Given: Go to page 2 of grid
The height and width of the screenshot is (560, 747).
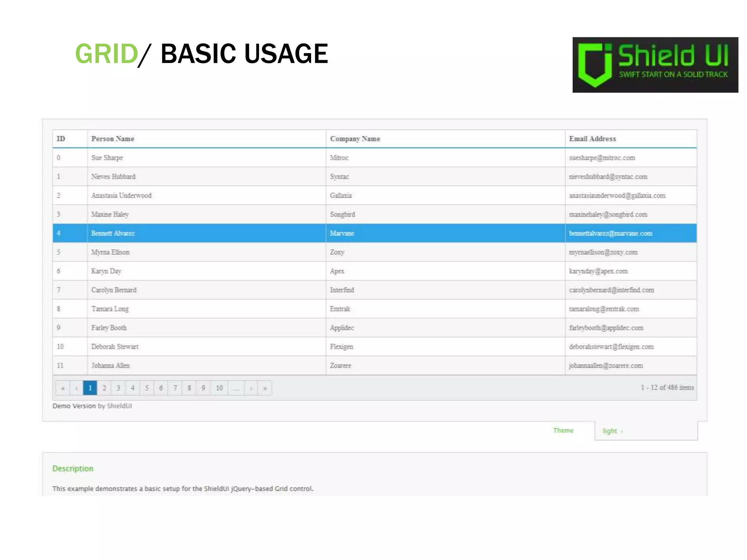Looking at the screenshot, I should [104, 388].
